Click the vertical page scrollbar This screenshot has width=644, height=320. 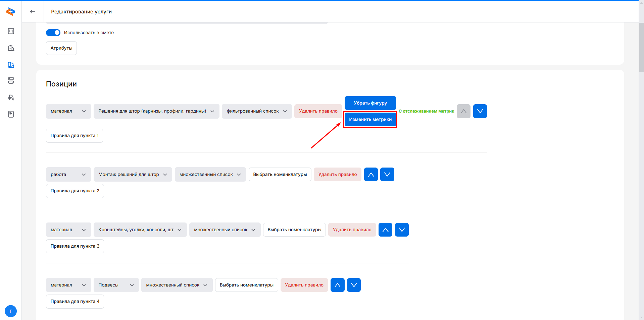641,47
